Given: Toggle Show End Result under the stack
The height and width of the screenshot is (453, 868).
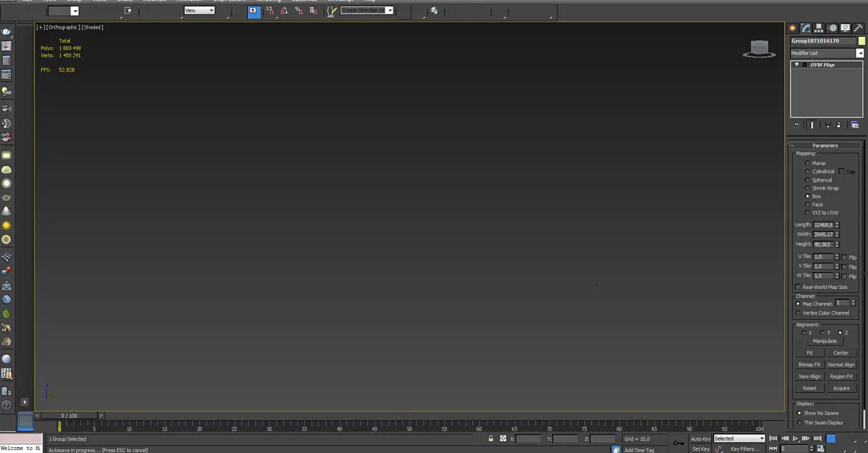Looking at the screenshot, I should tap(812, 125).
